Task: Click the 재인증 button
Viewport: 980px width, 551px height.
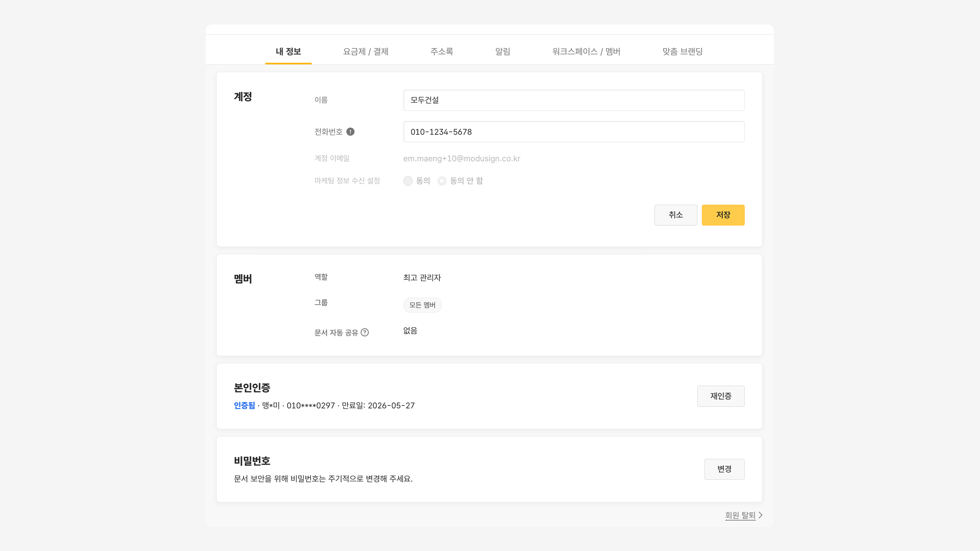Action: tap(720, 396)
